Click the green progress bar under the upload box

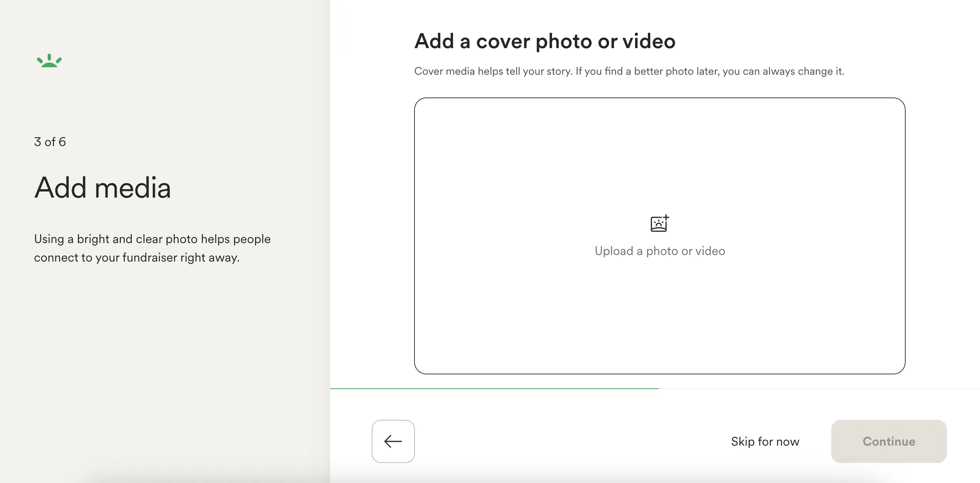(x=494, y=388)
